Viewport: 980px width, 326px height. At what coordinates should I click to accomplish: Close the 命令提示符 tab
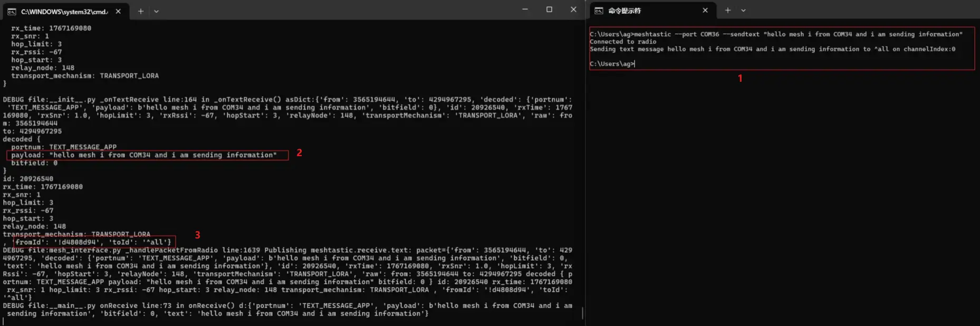[x=705, y=11]
